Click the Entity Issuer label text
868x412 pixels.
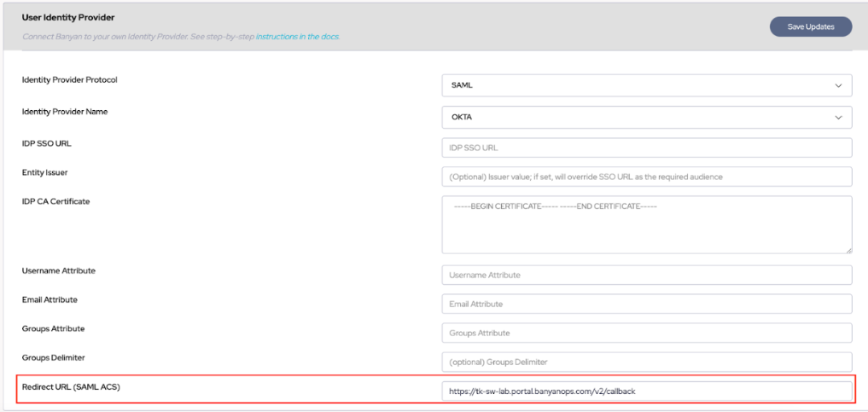pyautogui.click(x=44, y=172)
